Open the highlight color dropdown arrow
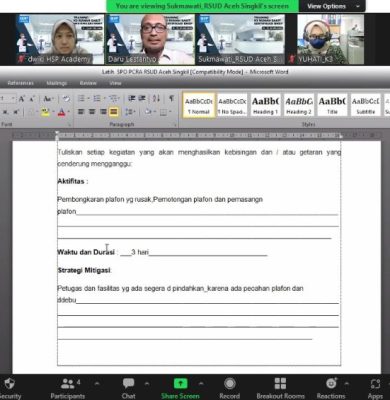The height and width of the screenshot is (400, 390). point(52,112)
